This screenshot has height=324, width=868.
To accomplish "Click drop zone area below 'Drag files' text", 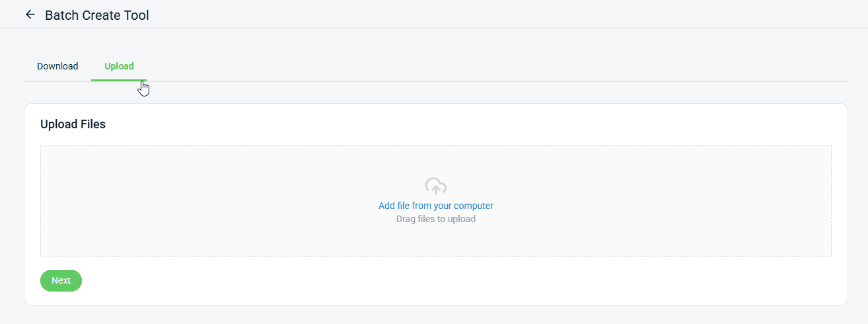I will (x=436, y=241).
